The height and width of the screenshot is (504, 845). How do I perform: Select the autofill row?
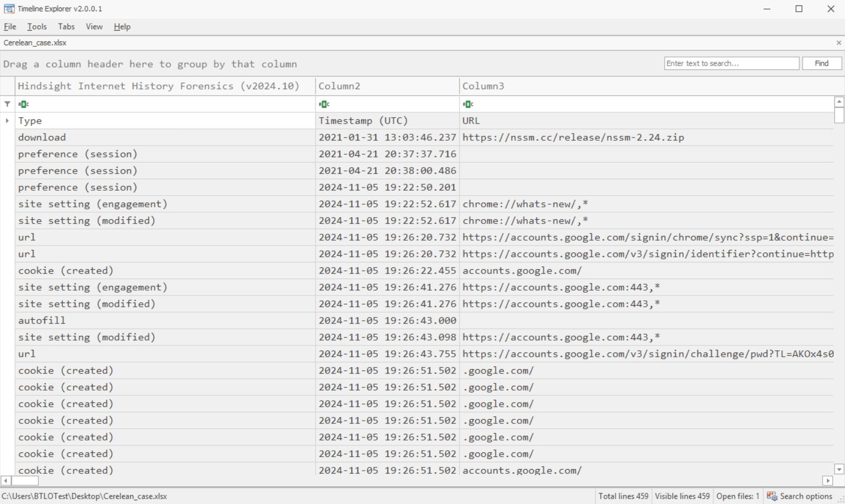click(x=161, y=321)
